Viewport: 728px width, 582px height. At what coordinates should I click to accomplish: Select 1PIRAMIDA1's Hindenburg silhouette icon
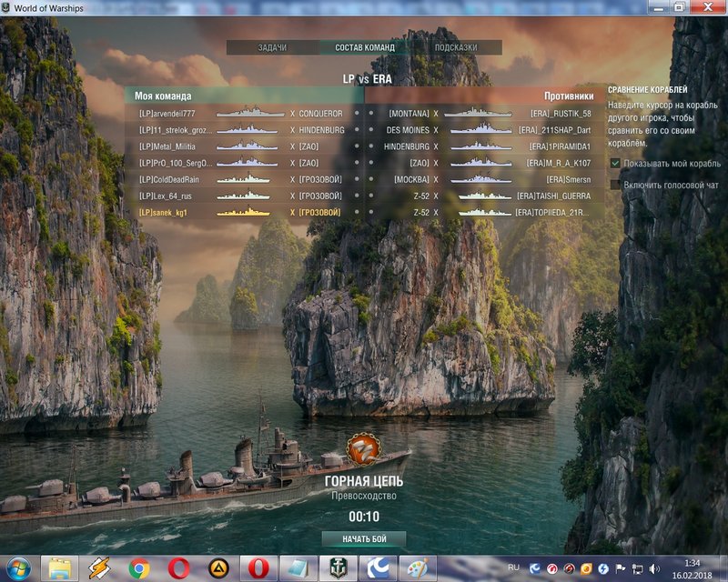481,146
